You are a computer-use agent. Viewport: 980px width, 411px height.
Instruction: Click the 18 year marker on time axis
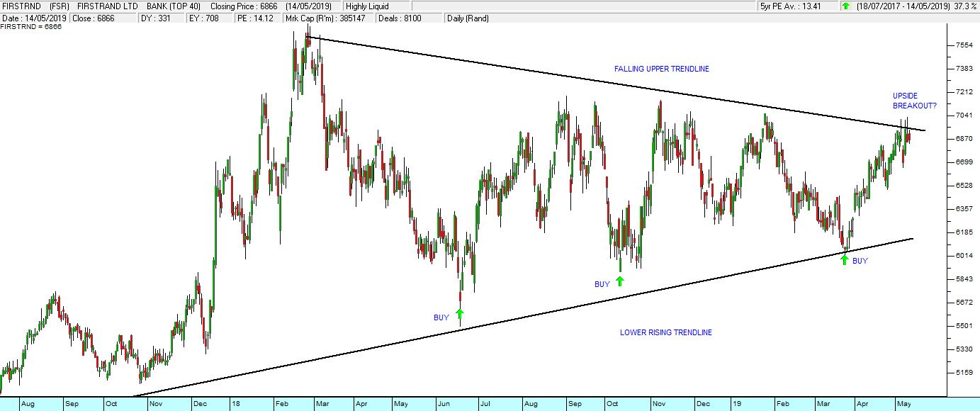click(236, 405)
